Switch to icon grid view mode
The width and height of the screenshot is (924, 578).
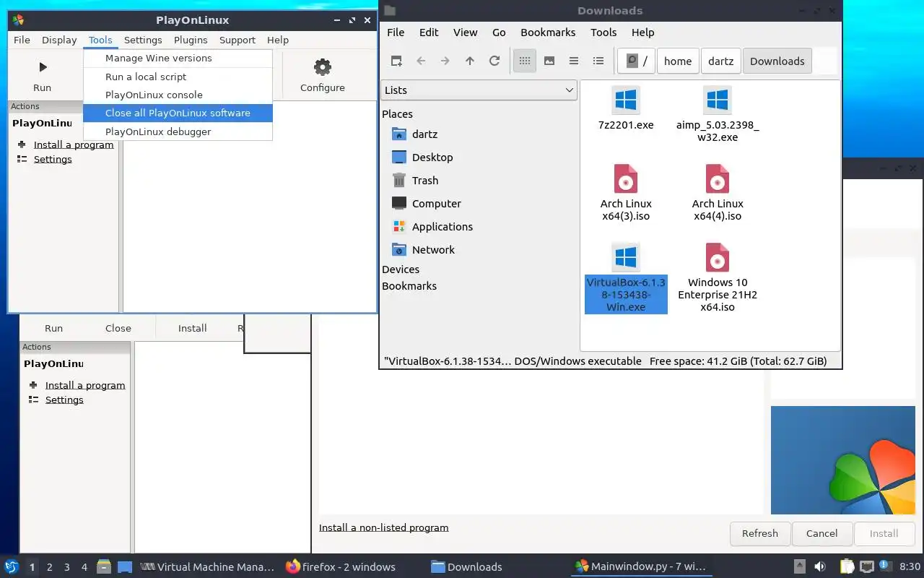[x=525, y=61]
